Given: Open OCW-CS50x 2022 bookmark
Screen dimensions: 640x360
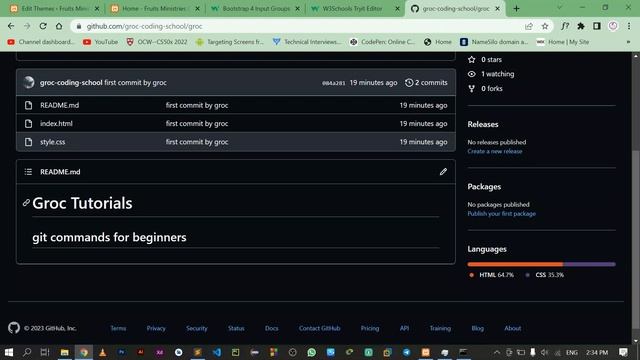Looking at the screenshot, I should (x=157, y=42).
